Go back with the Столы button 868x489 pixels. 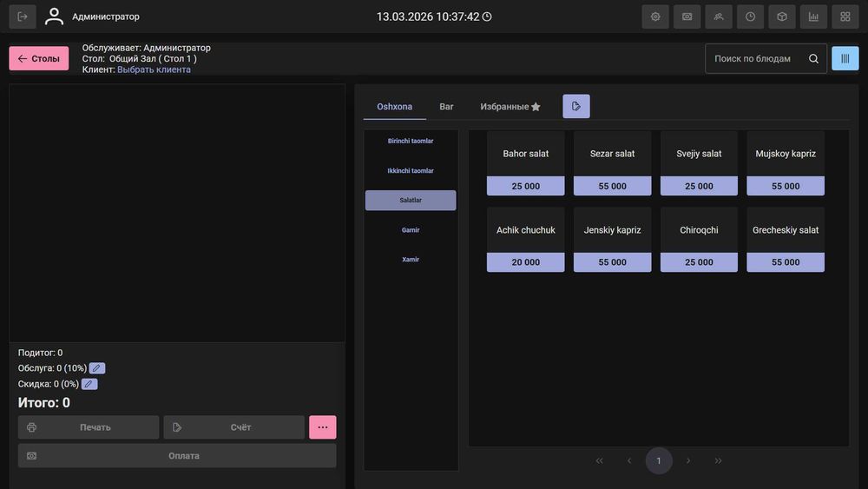tap(39, 58)
